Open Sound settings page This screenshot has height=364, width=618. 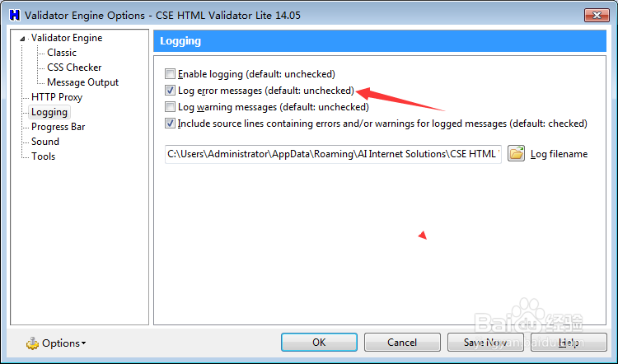(45, 142)
